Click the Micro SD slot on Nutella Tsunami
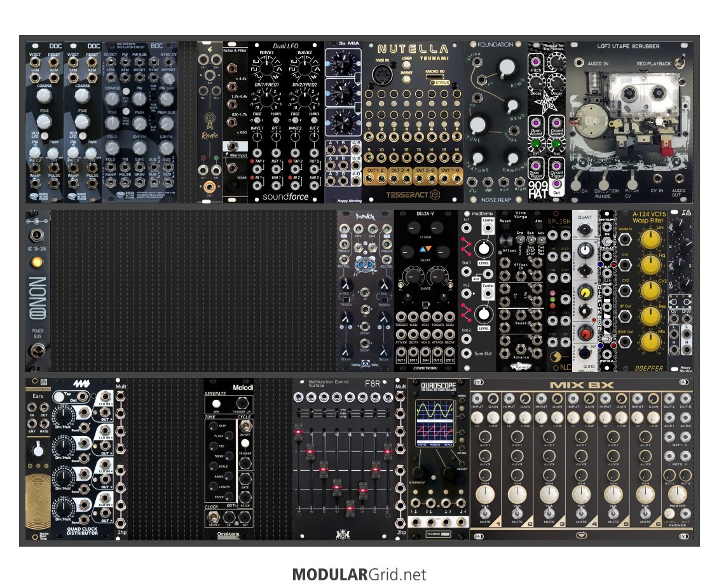This screenshot has width=719, height=588. point(434,76)
